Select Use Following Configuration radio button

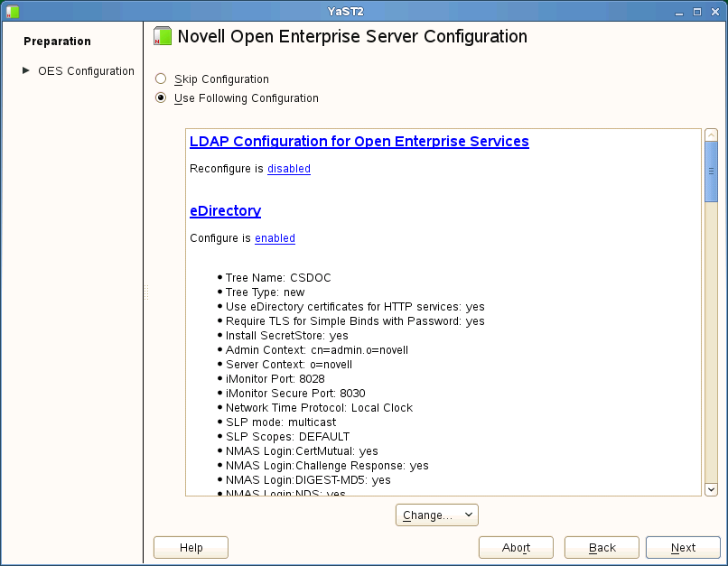[x=161, y=97]
